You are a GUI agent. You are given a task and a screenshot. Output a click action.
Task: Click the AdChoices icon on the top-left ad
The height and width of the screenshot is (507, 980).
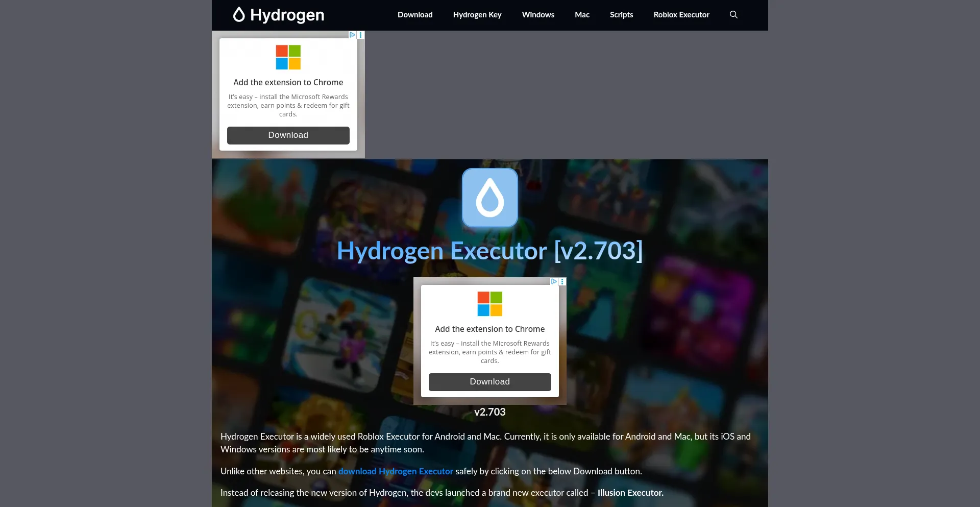pos(352,35)
